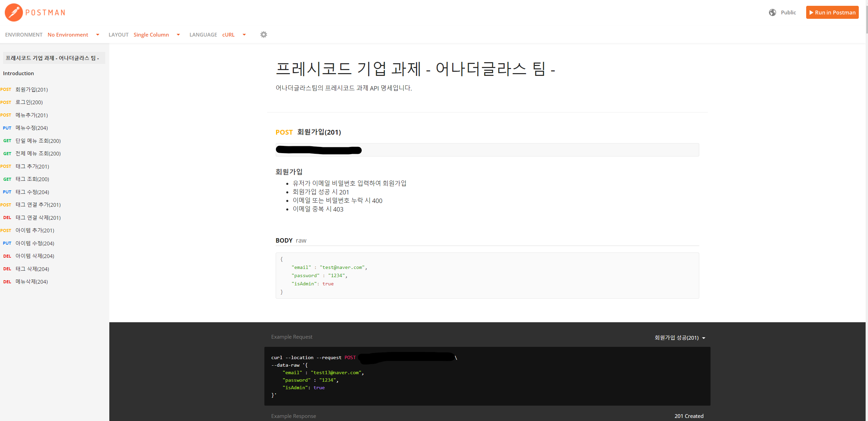Open documentation settings gear icon
The image size is (868, 421).
(x=263, y=35)
